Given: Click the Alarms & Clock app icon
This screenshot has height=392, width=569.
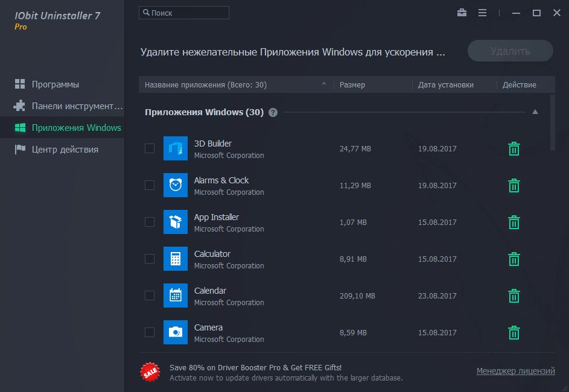Looking at the screenshot, I should tap(176, 185).
